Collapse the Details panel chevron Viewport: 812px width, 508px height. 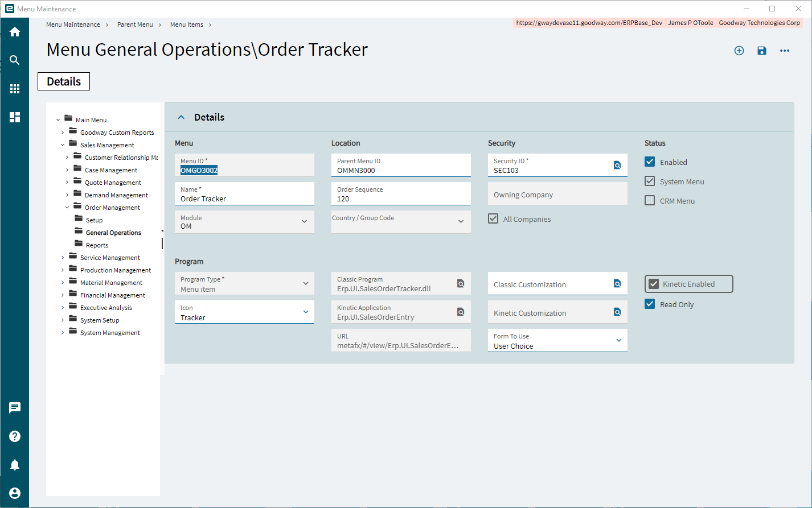[181, 117]
